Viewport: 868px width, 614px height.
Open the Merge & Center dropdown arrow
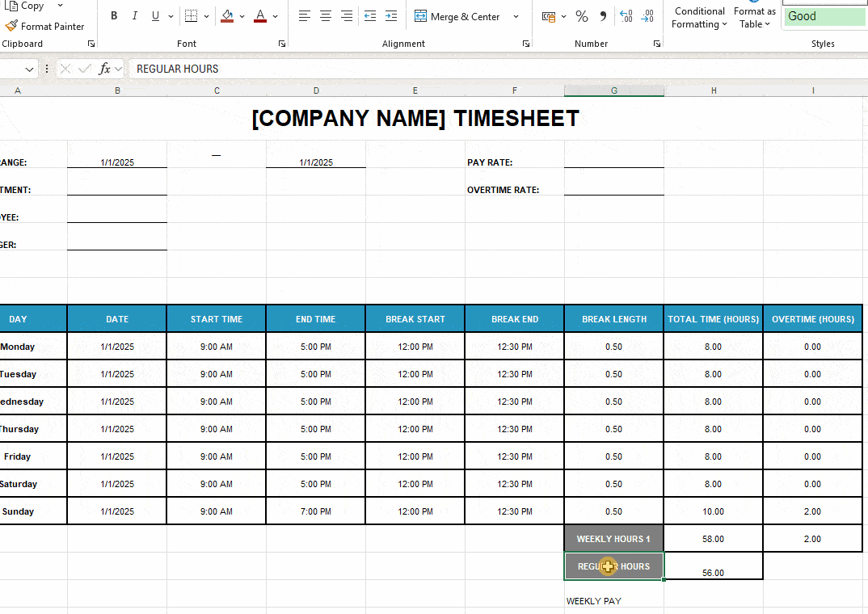(516, 16)
